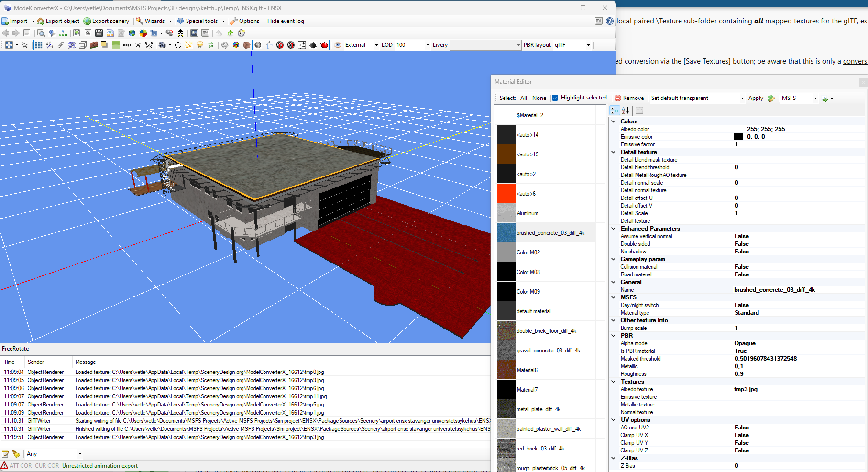Click the brick wall texture icon
Viewport: 868px width, 472px height.
94,45
